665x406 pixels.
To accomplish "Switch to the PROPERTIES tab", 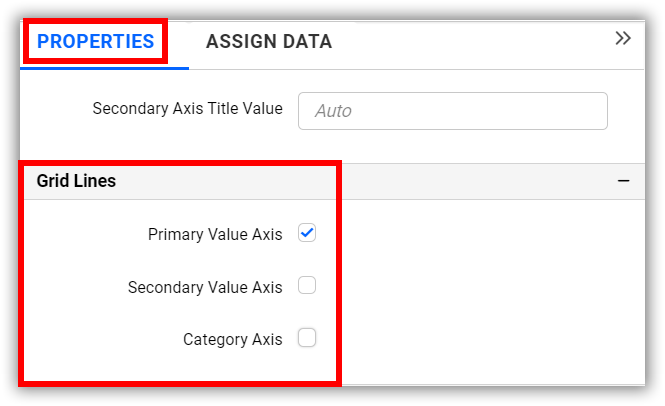I will pyautogui.click(x=96, y=41).
